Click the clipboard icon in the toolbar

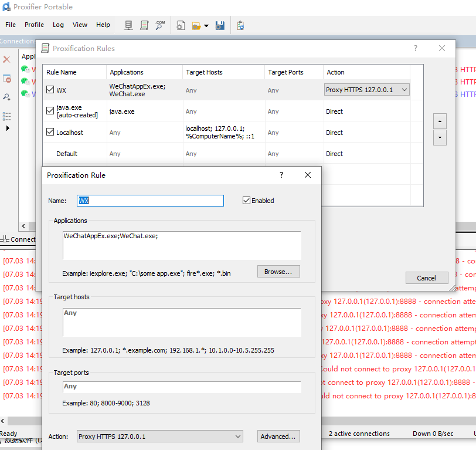click(x=240, y=25)
